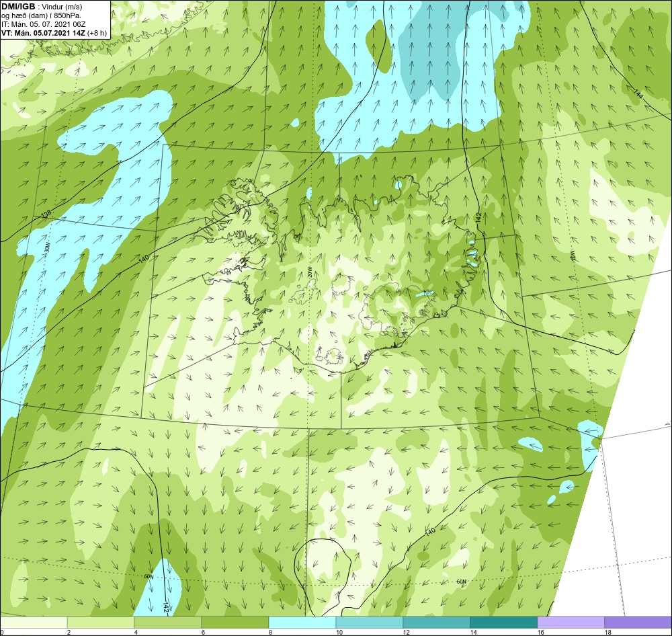Click the '30W' longitude label
Image resolution: width=672 pixels, height=636 pixels.
click(x=47, y=247)
